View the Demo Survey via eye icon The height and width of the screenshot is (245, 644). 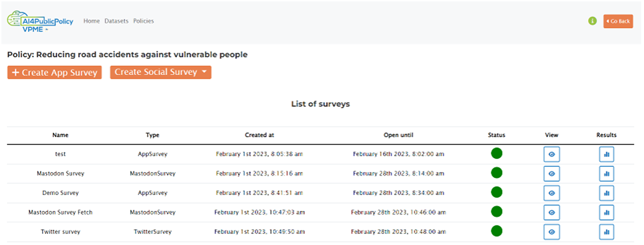pos(551,193)
